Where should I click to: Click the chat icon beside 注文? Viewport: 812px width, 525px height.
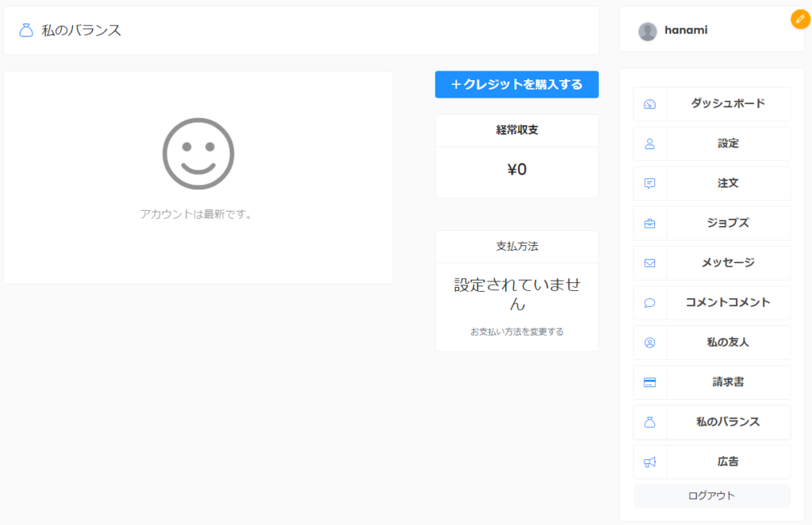pos(649,183)
